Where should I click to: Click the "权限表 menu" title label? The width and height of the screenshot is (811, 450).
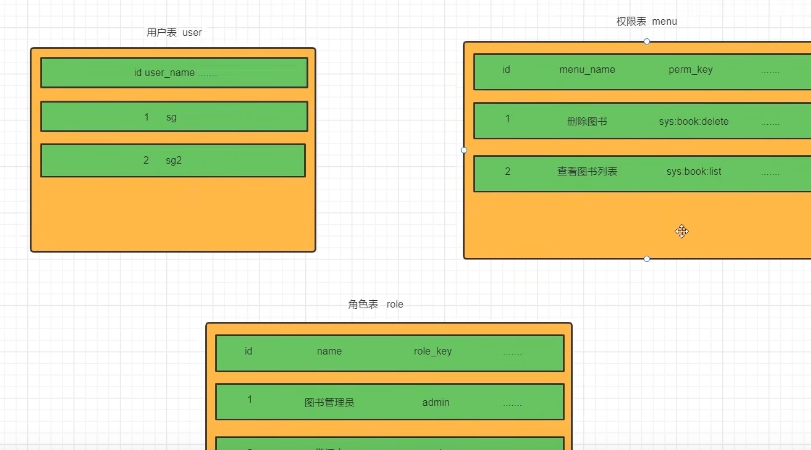pyautogui.click(x=647, y=21)
